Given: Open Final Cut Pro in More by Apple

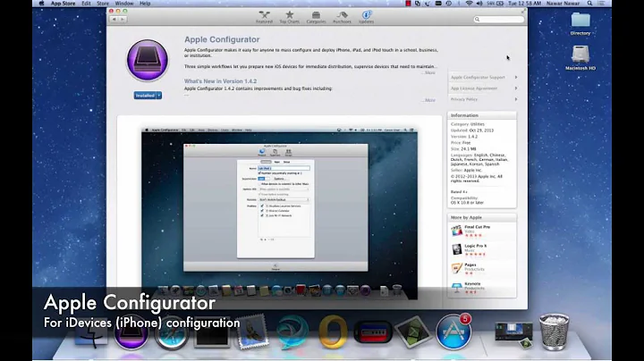Looking at the screenshot, I should [477, 227].
